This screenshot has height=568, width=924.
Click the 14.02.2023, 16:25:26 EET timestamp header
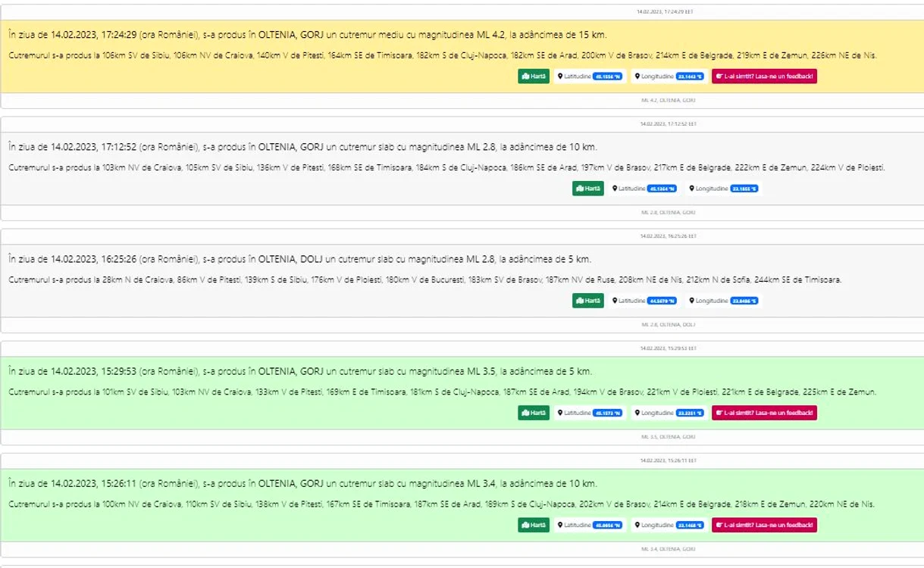pos(667,236)
